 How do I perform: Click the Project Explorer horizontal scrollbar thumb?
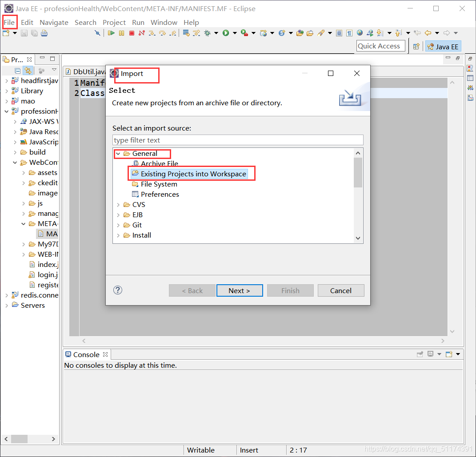(19, 439)
